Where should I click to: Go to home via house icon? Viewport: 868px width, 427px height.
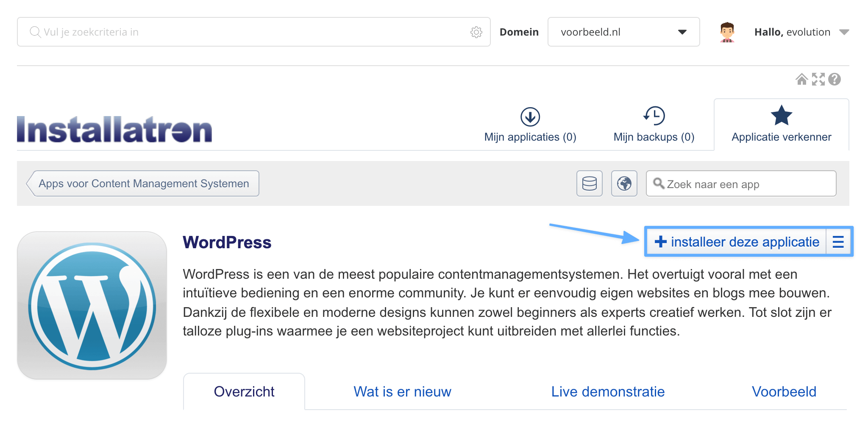coord(801,79)
